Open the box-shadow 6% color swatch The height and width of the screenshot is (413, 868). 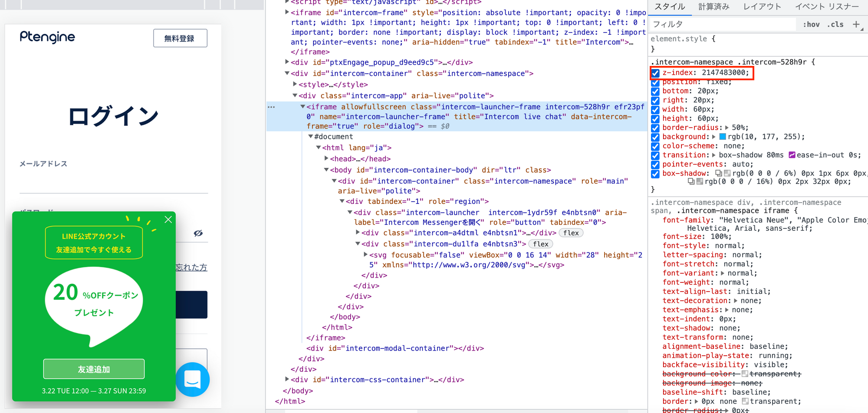pos(727,173)
